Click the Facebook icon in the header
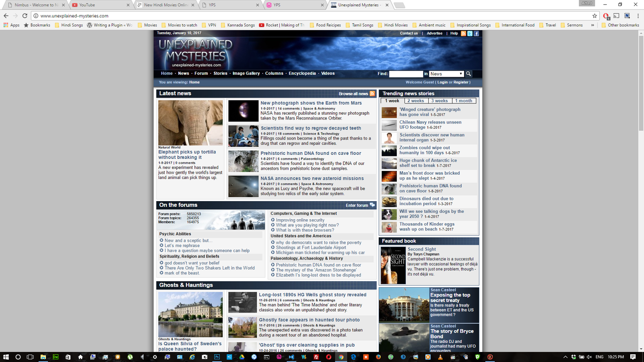644x362 pixels. point(476,33)
